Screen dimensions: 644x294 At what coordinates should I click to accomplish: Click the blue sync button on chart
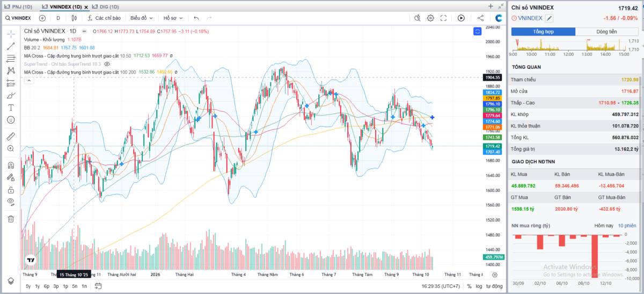[478, 31]
